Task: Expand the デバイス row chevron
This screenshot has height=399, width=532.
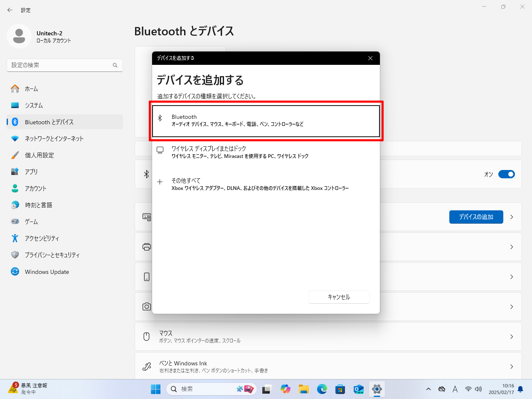Action: pos(512,217)
